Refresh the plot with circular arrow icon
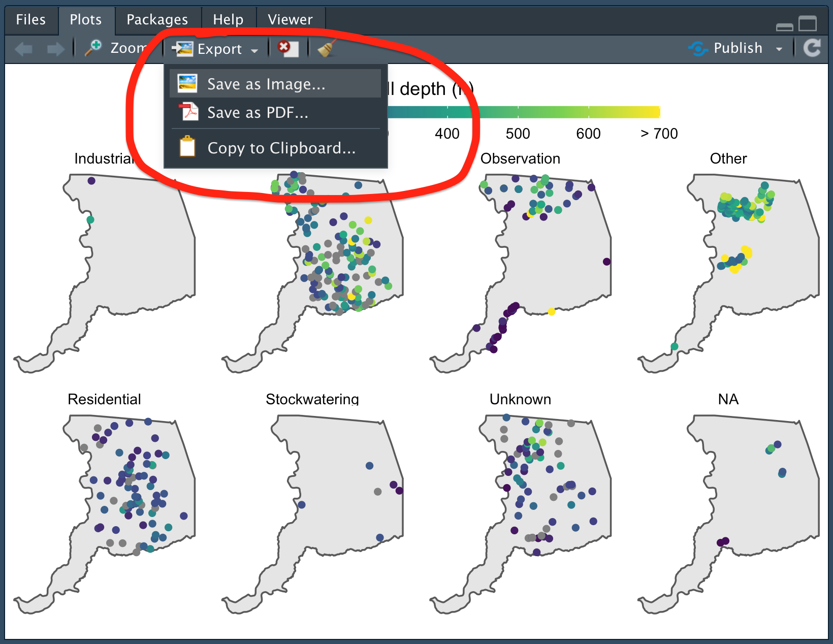 click(x=812, y=48)
